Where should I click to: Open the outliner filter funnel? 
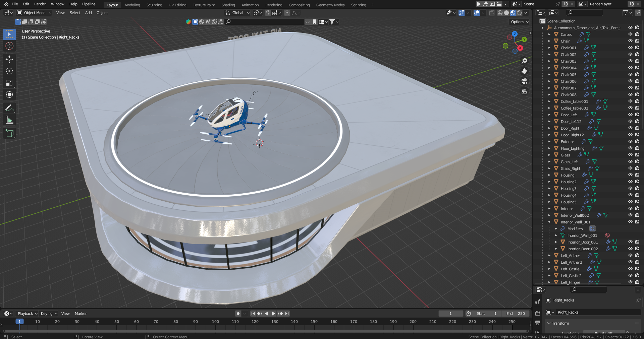coord(626,13)
